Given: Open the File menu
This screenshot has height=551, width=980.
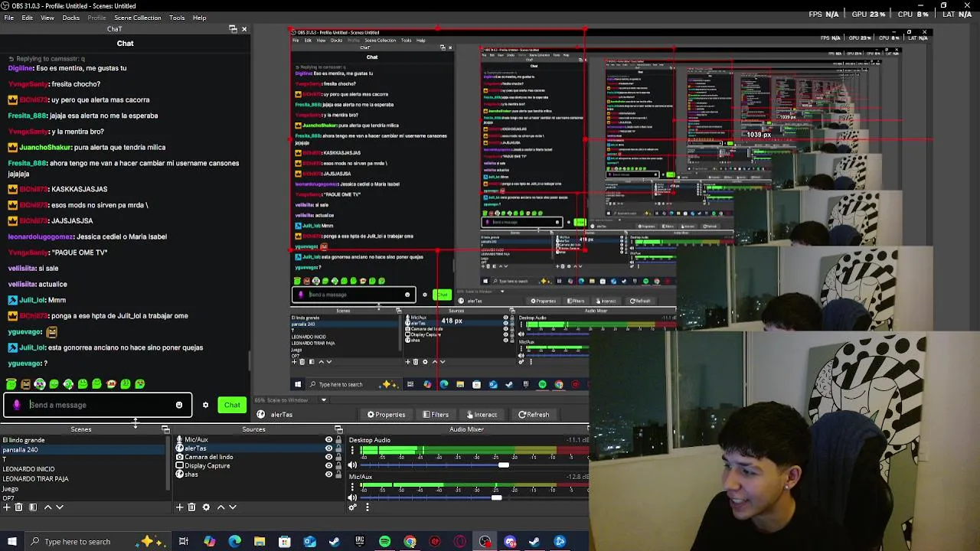Looking at the screenshot, I should click(x=9, y=18).
